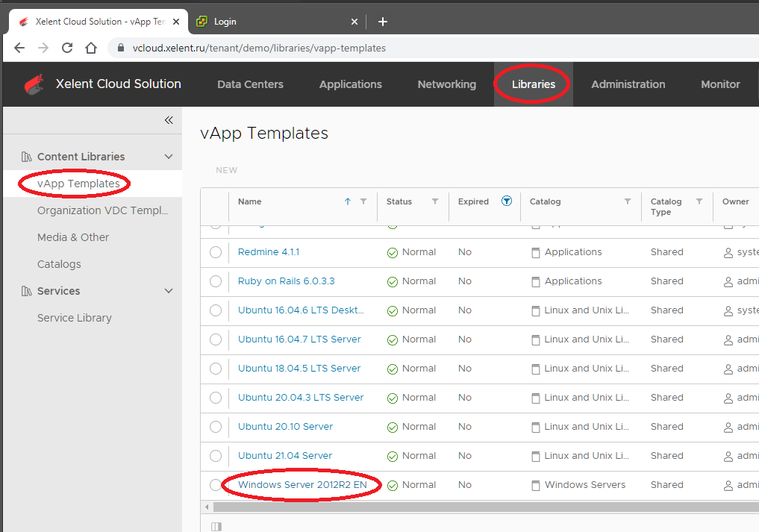Viewport: 759px width, 532px height.
Task: Open the Redmine 4.1.1 template link
Action: (x=269, y=252)
